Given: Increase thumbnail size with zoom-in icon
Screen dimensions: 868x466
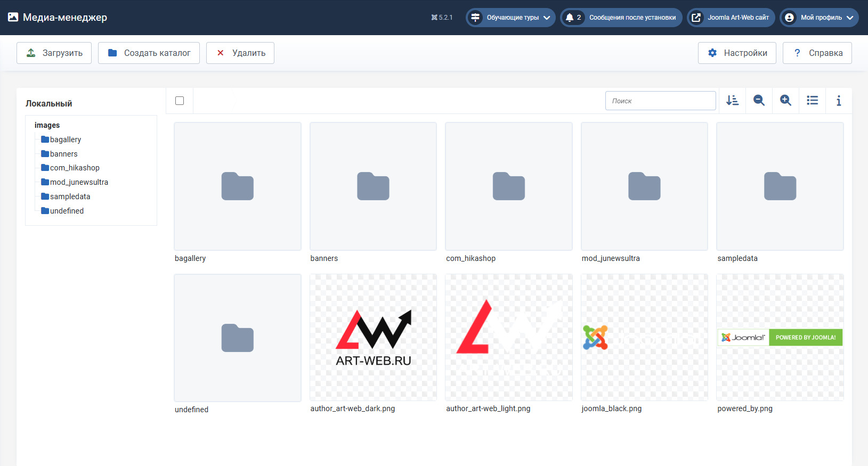Looking at the screenshot, I should [x=785, y=101].
